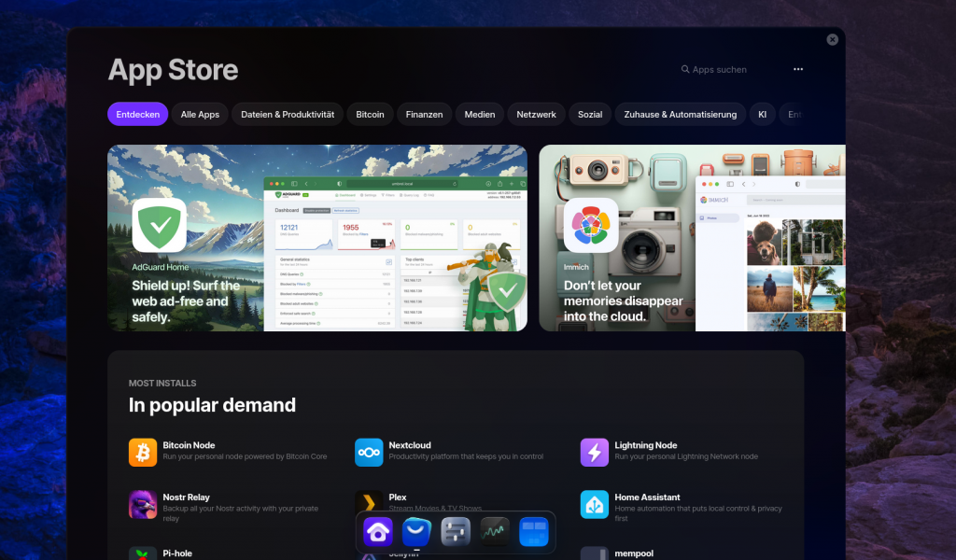Select the Nextcloud app icon
Image resolution: width=956 pixels, height=560 pixels.
coord(369,452)
